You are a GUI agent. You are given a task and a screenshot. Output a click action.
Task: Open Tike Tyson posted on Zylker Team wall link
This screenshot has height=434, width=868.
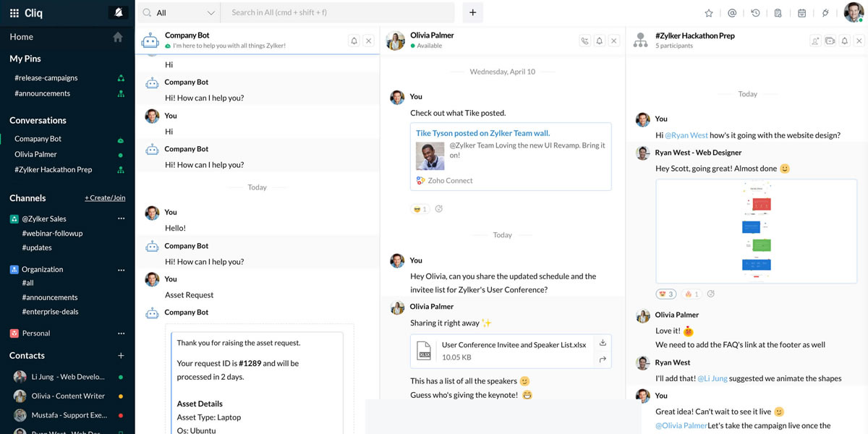pyautogui.click(x=482, y=133)
